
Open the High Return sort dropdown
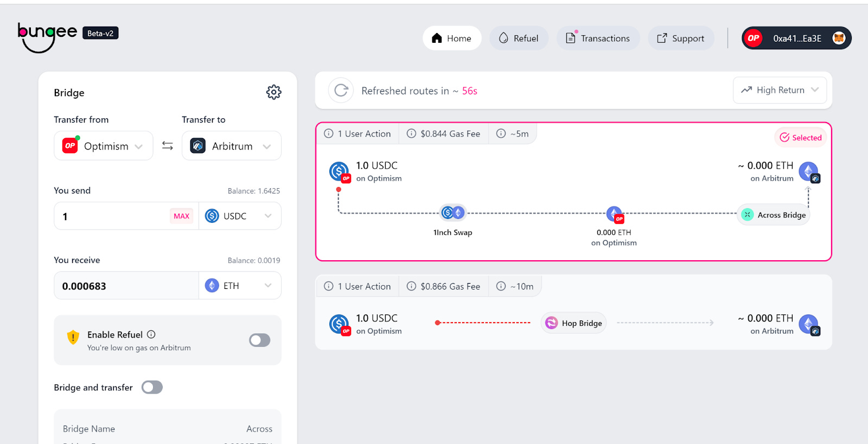780,90
